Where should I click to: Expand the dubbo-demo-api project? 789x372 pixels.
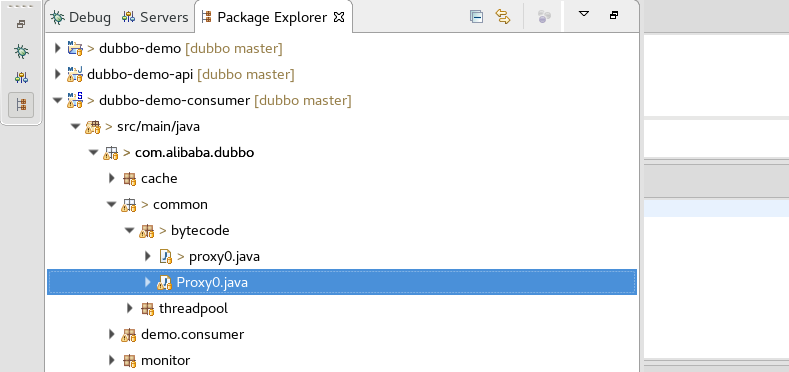click(57, 75)
